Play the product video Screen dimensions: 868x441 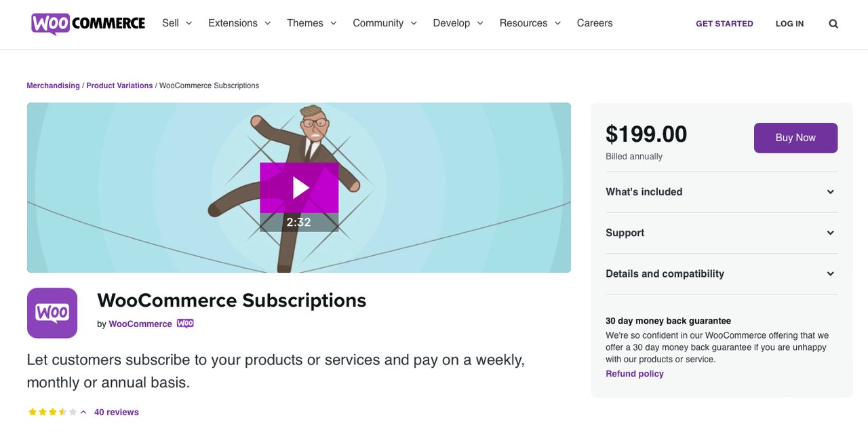[299, 188]
